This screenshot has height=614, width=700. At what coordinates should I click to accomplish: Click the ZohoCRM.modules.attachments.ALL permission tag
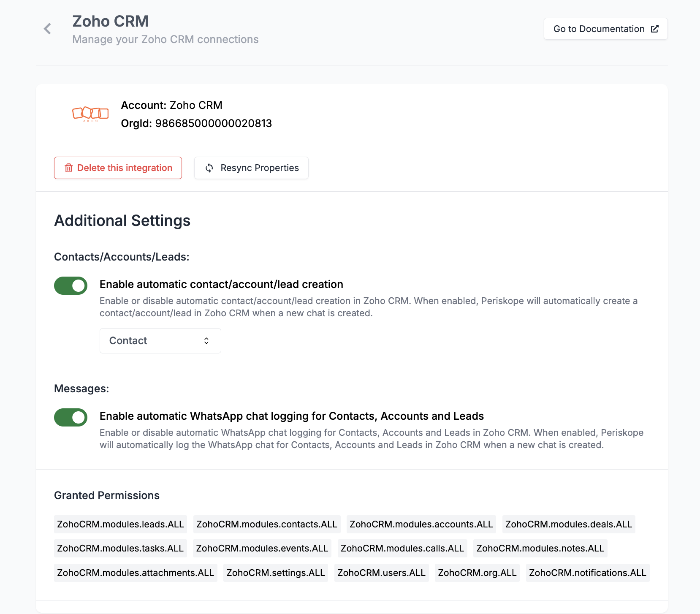(x=136, y=573)
